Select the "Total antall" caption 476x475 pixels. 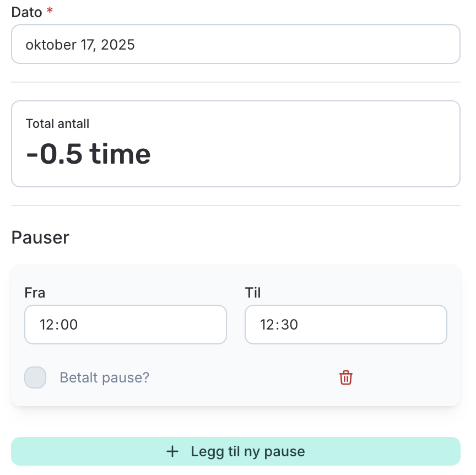(x=57, y=123)
